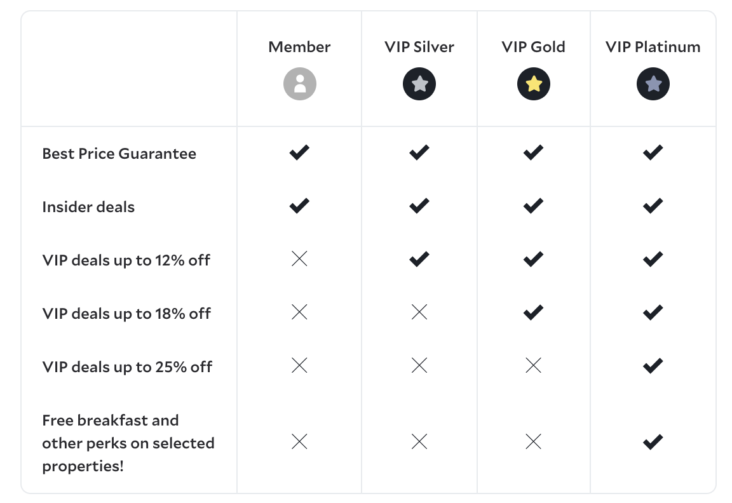Screen dimensions: 732x503
Task: Click the Free breakfast and other perks label
Action: [127, 442]
